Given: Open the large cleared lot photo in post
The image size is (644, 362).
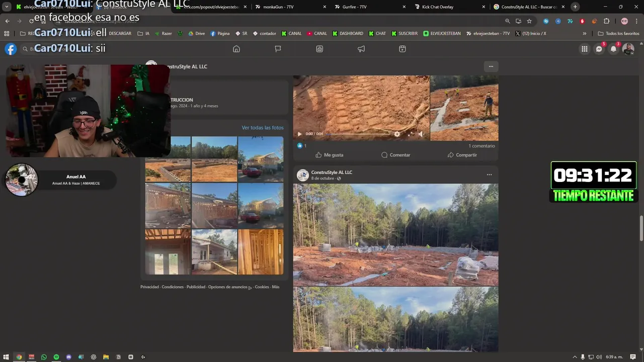Looking at the screenshot, I should [396, 235].
